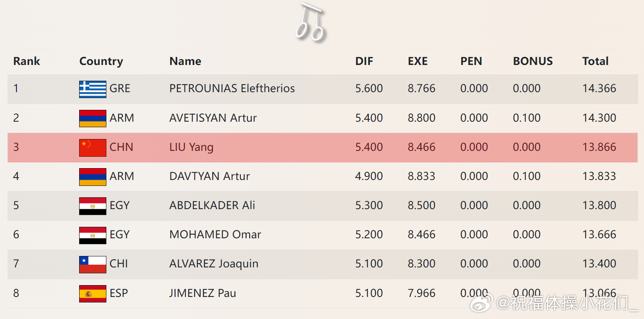
Task: Click LIU Yang's total score 13.866
Action: tap(599, 147)
